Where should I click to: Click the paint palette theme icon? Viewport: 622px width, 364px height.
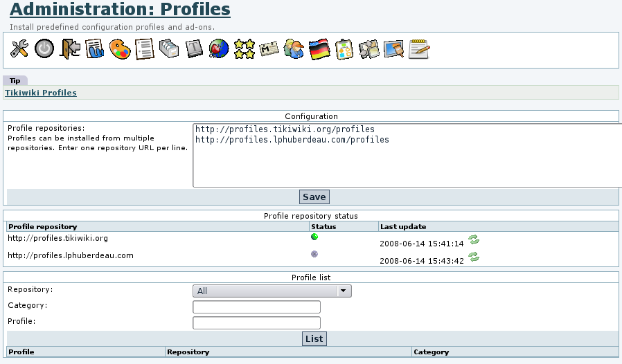120,50
